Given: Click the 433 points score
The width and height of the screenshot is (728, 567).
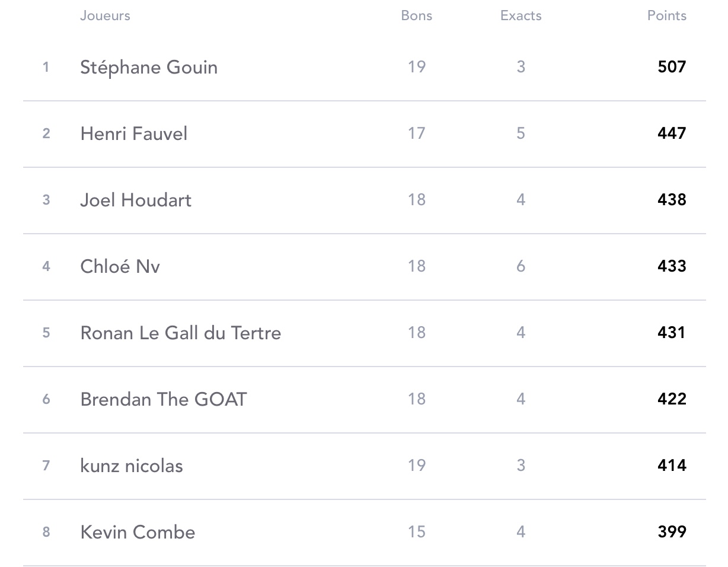Looking at the screenshot, I should [x=672, y=266].
